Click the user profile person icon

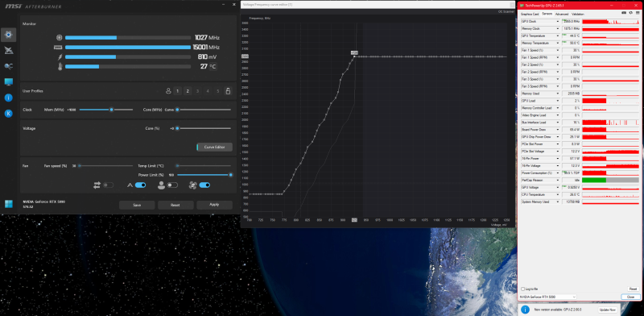[168, 91]
